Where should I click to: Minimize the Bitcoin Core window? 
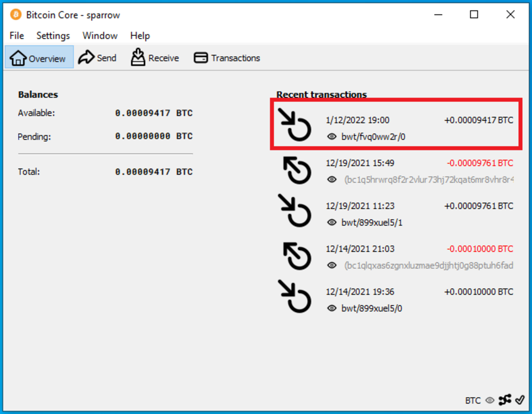tap(438, 15)
